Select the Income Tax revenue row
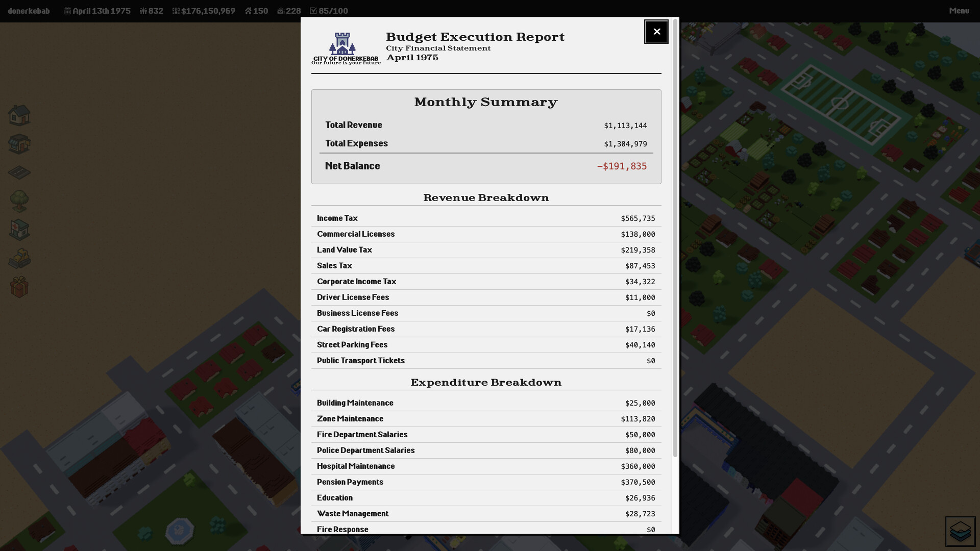This screenshot has width=980, height=551. point(486,218)
